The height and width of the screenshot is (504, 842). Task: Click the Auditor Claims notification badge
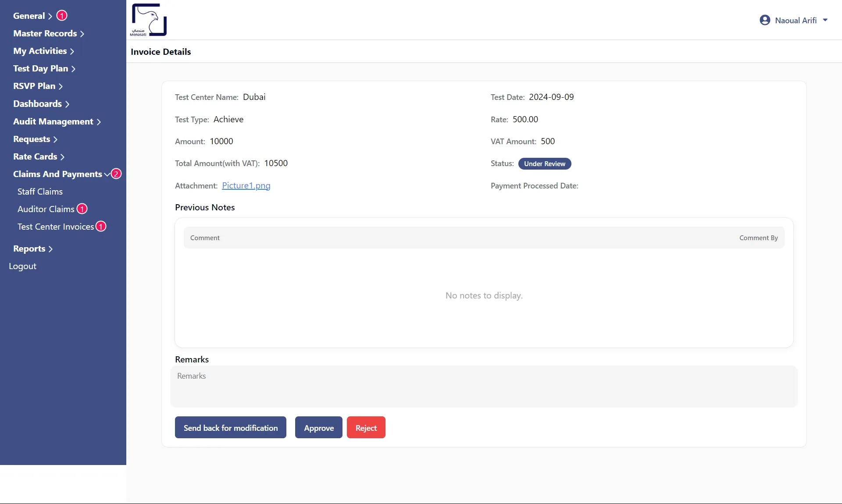[x=82, y=209]
